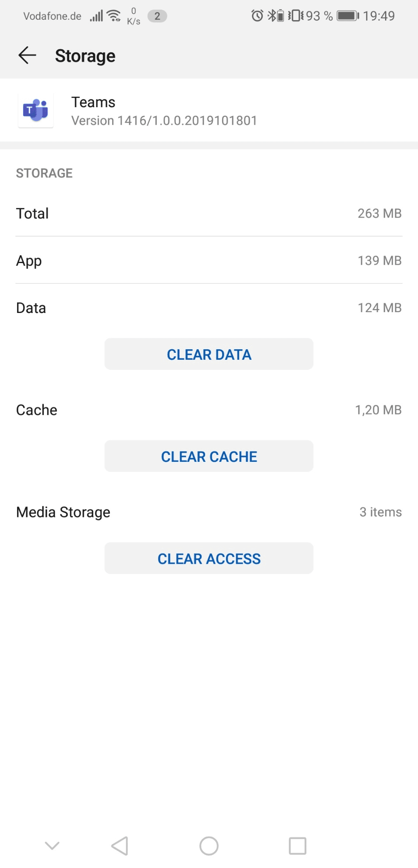Image resolution: width=418 pixels, height=868 pixels.
Task: Open recent apps with square button
Action: click(298, 846)
